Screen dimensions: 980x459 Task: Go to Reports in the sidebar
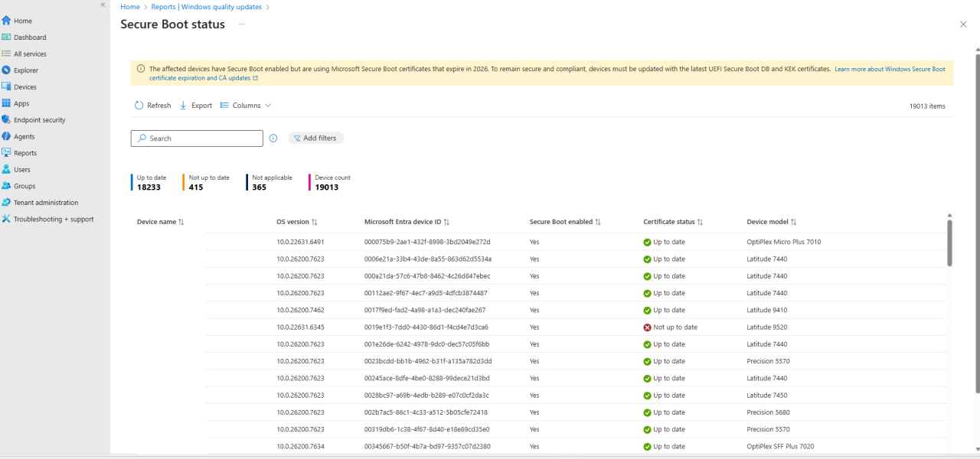(25, 153)
